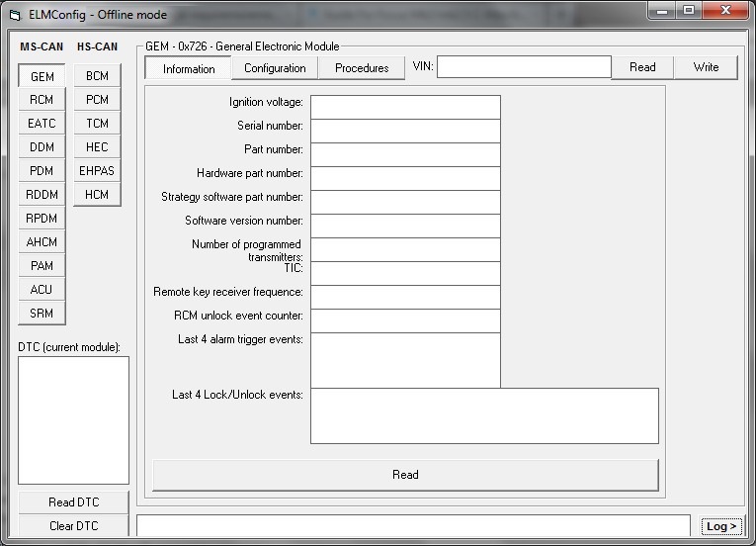Open the DDM module
The height and width of the screenshot is (546, 756).
pyautogui.click(x=42, y=146)
